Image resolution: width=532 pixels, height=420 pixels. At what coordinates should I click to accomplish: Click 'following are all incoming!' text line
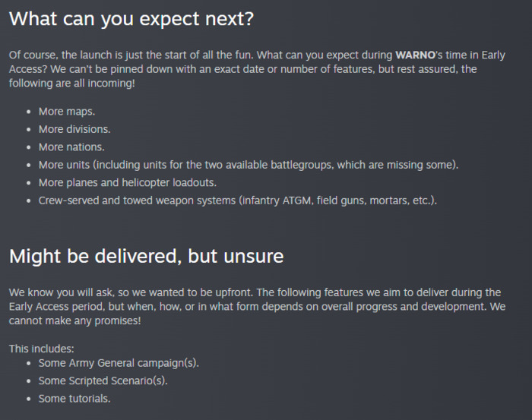pos(72,84)
